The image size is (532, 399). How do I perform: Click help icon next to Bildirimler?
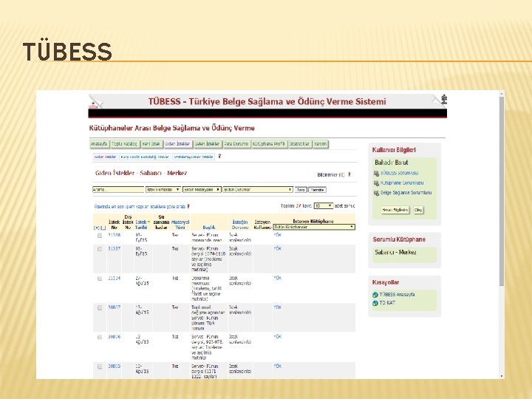[x=349, y=174]
